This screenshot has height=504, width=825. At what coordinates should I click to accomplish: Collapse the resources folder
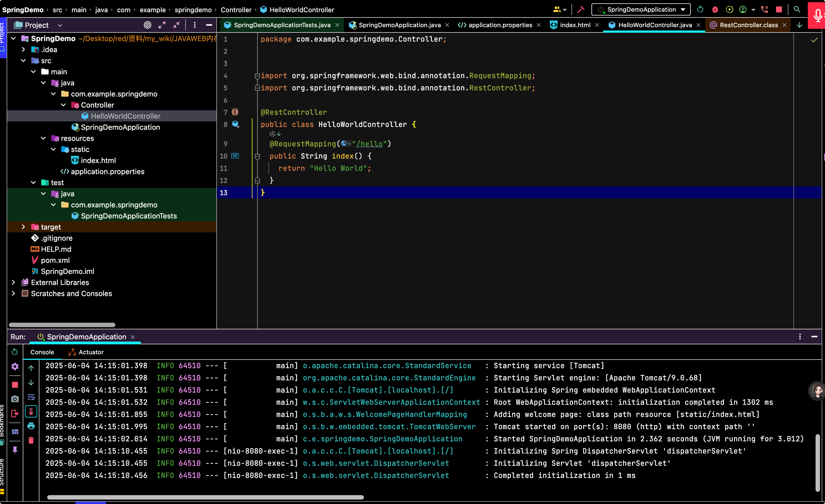tap(43, 138)
